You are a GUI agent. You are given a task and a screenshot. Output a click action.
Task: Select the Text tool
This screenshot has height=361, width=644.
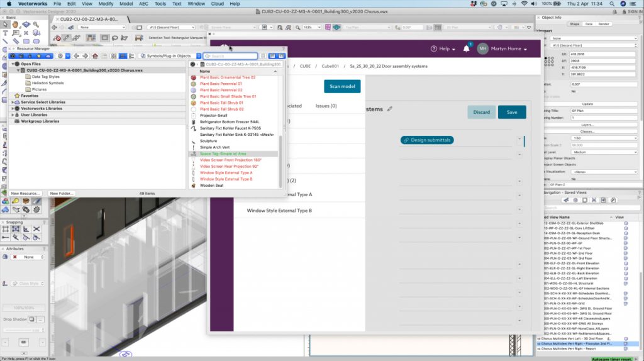click(5, 33)
